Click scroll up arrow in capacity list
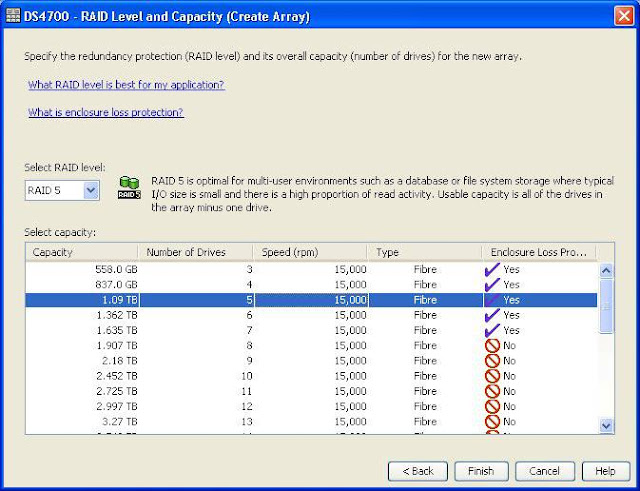Viewport: 640px width, 491px height. 606,271
